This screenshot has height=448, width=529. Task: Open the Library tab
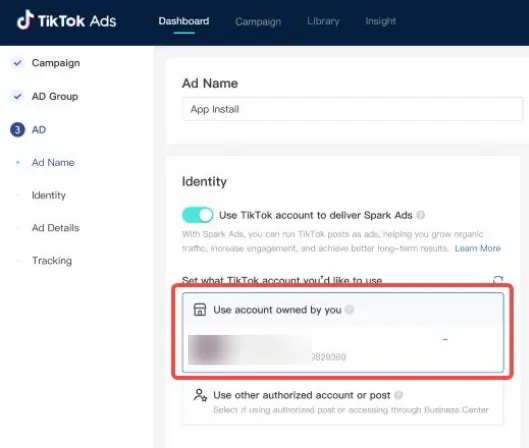323,21
